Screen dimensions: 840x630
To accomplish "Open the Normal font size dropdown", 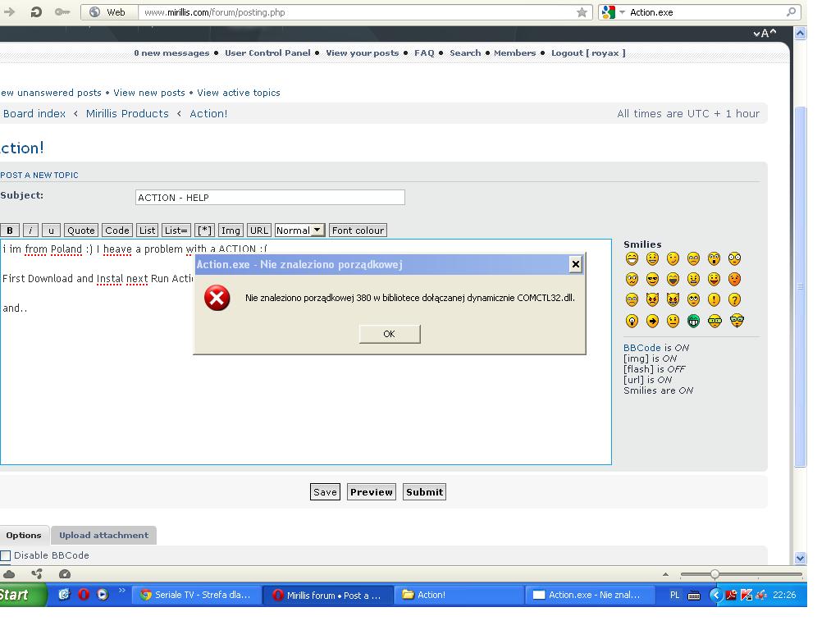I will tap(299, 231).
